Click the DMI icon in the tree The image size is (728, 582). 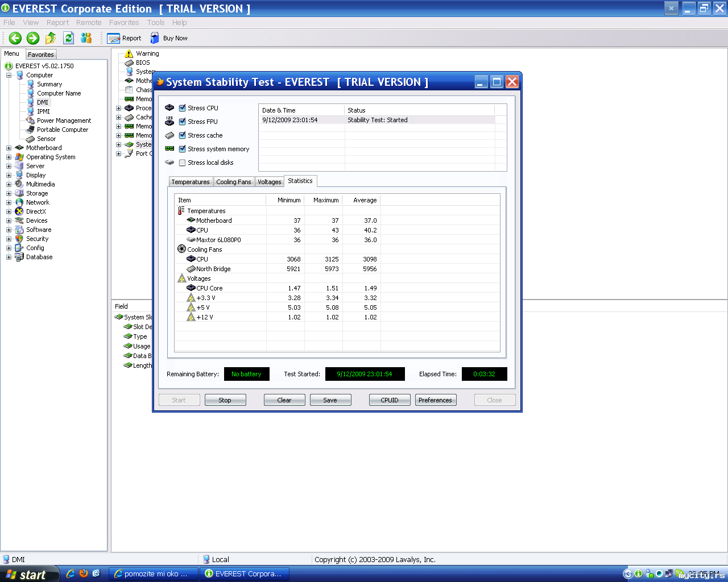click(31, 102)
